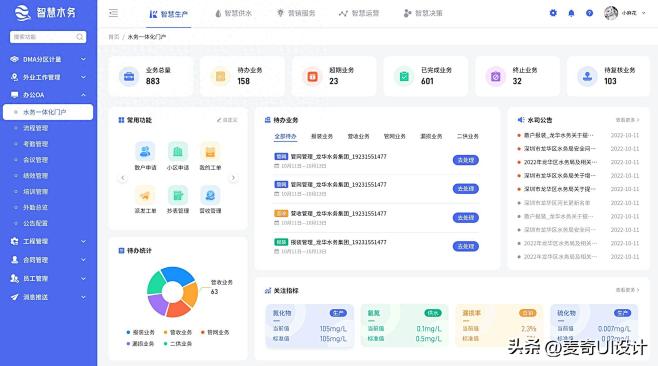The height and width of the screenshot is (366, 658).
Task: Click the DMA分区计量 eye icon
Action: click(x=14, y=59)
